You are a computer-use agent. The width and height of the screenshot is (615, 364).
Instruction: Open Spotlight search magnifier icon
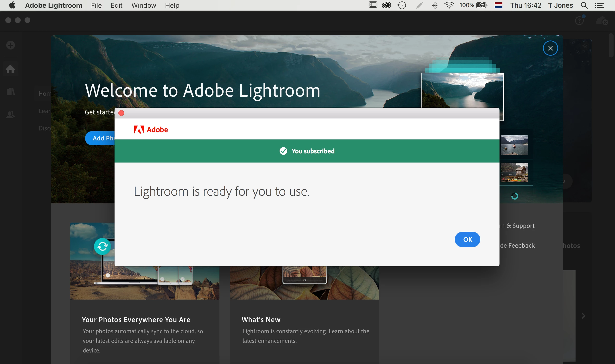tap(584, 5)
